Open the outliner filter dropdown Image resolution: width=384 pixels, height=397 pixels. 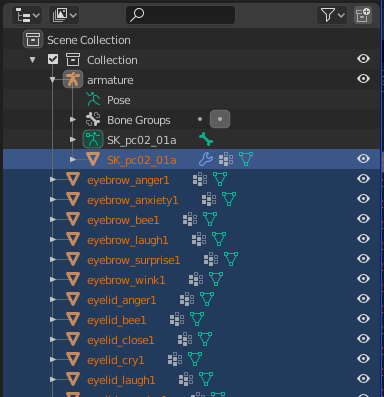pos(332,15)
